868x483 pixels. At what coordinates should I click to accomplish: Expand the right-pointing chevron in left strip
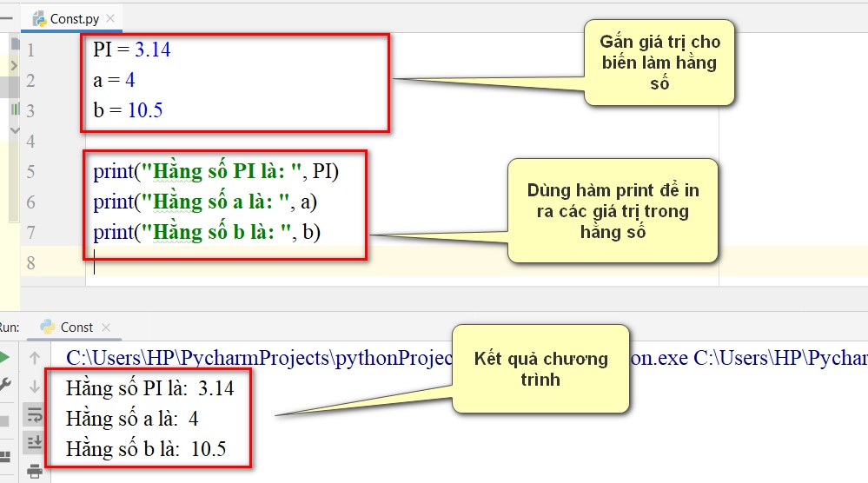tap(14, 66)
